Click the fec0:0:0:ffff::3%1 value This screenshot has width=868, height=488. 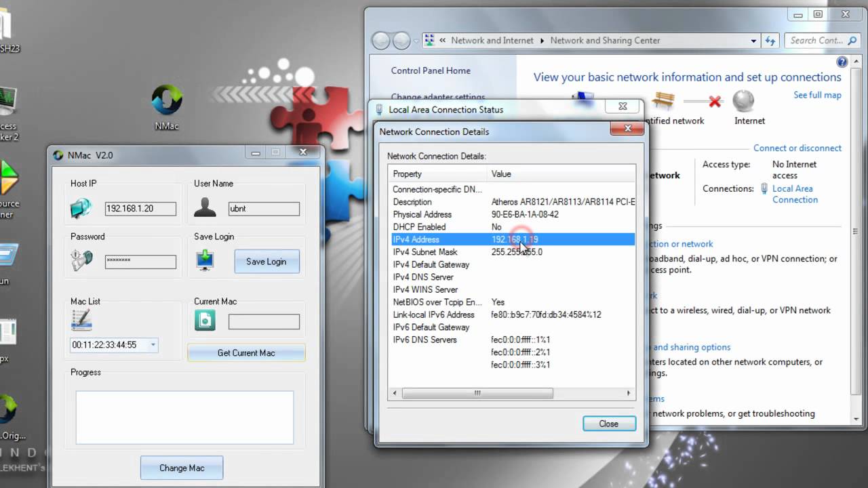520,365
